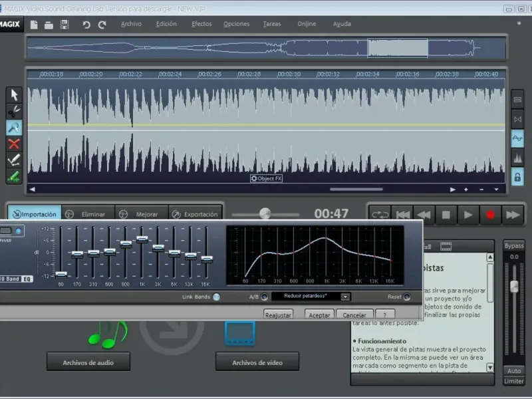
Task: Select the white pencil draw tool
Action: [x=14, y=160]
